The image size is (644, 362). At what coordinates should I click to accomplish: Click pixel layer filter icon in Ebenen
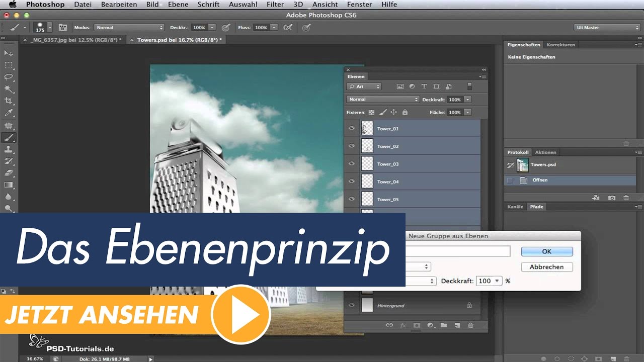point(400,86)
